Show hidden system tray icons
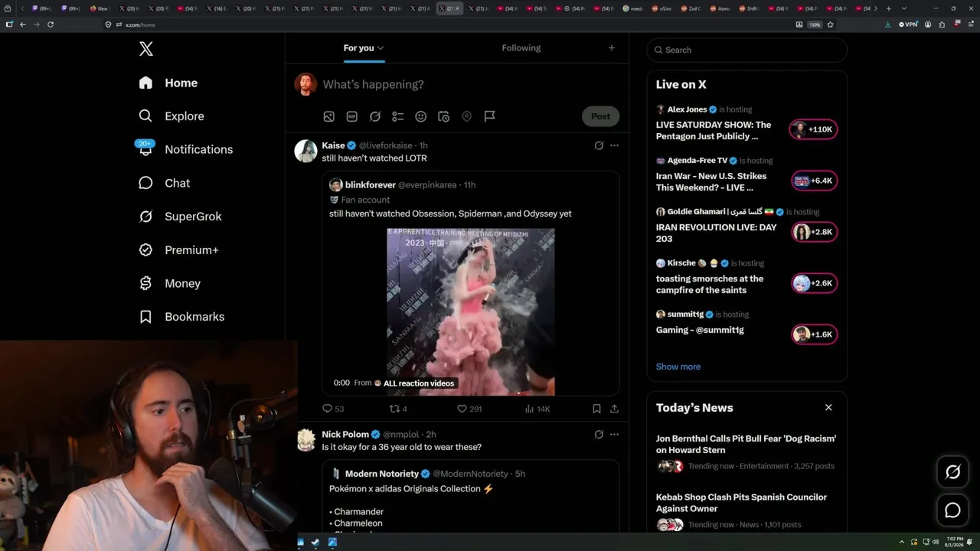 pyautogui.click(x=902, y=543)
